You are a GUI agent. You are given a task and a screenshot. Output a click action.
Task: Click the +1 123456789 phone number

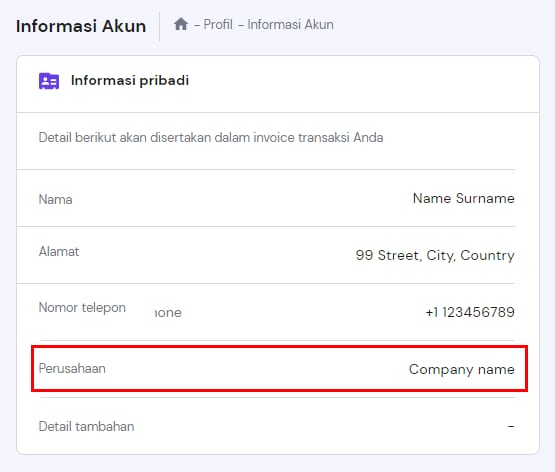click(470, 312)
